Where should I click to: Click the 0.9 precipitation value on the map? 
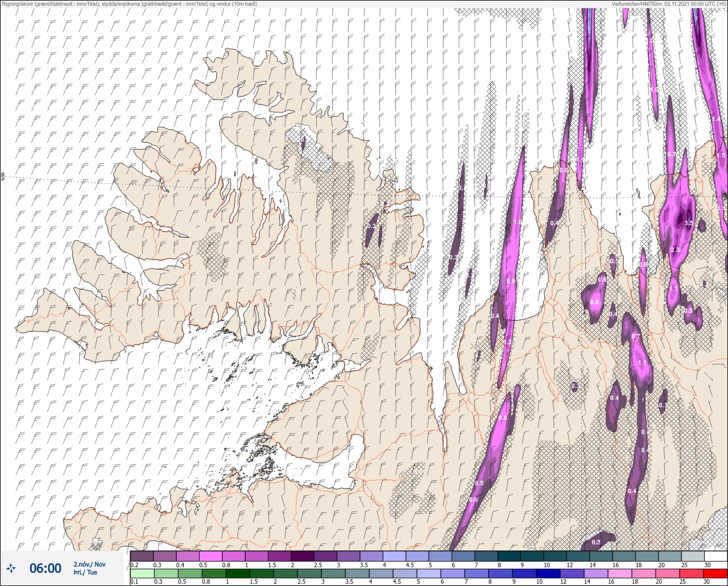[x=510, y=281]
